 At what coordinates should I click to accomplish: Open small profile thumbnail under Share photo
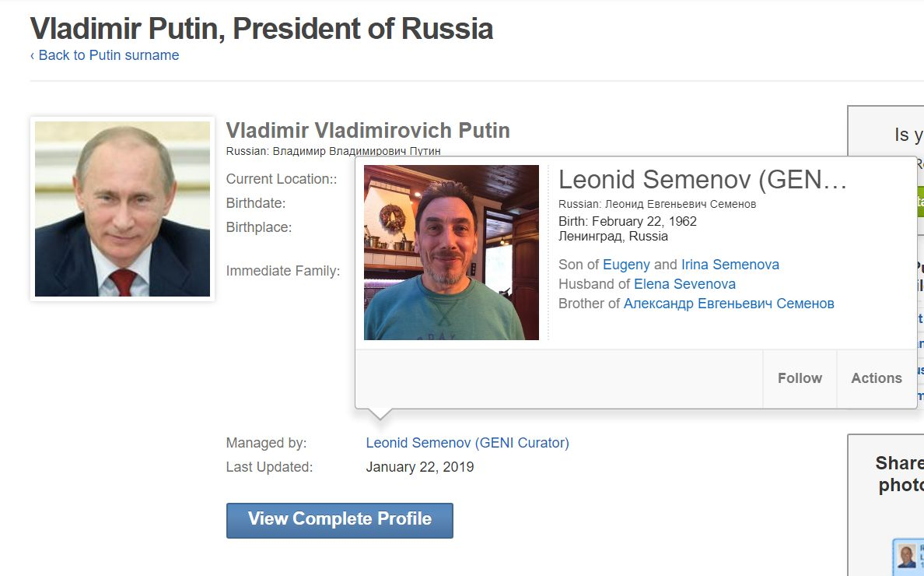906,556
